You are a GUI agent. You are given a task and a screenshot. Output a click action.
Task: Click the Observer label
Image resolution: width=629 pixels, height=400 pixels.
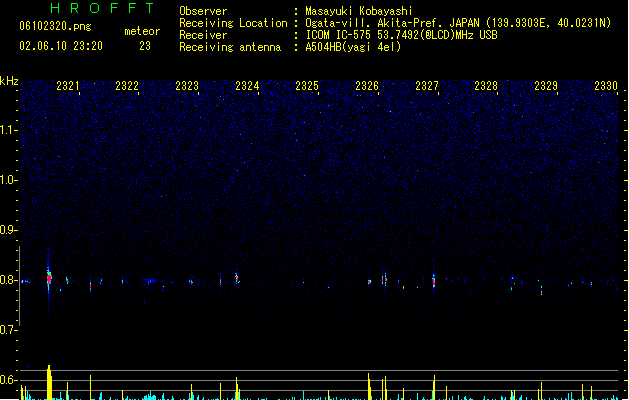tap(203, 11)
